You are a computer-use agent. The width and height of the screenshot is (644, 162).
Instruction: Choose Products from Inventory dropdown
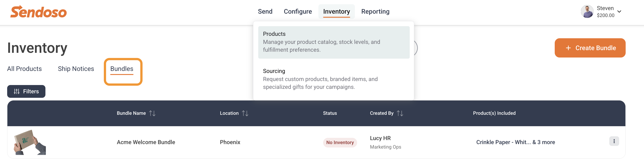[x=334, y=42]
